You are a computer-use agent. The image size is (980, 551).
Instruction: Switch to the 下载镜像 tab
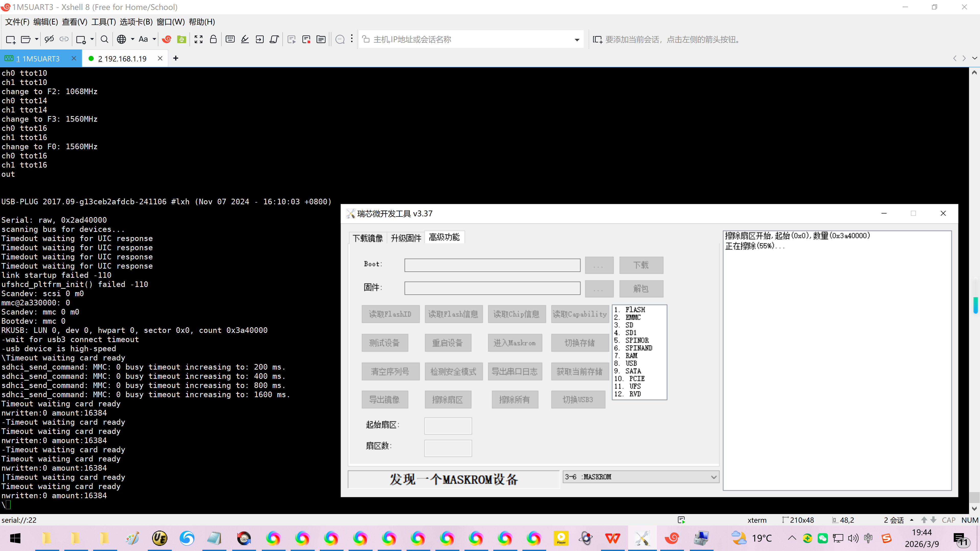point(367,238)
